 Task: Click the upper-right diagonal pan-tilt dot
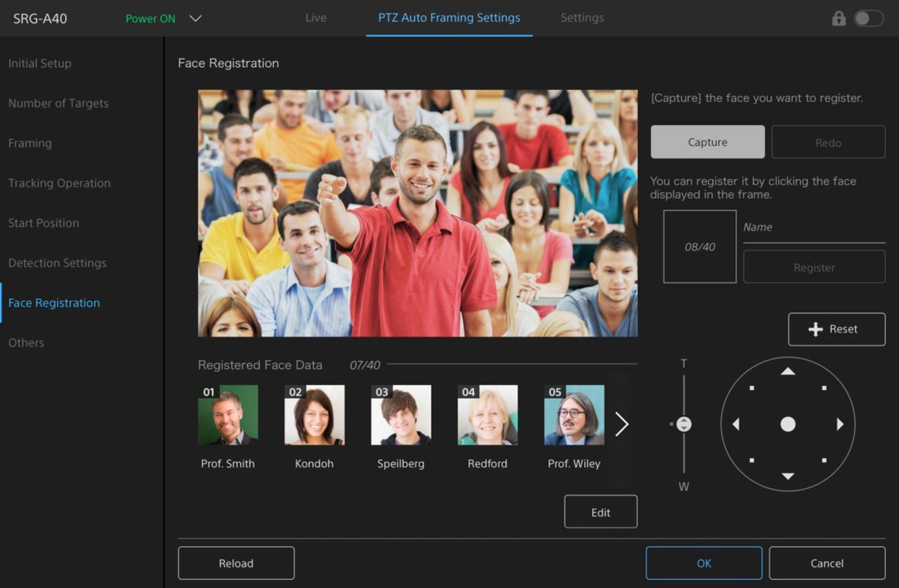point(824,388)
